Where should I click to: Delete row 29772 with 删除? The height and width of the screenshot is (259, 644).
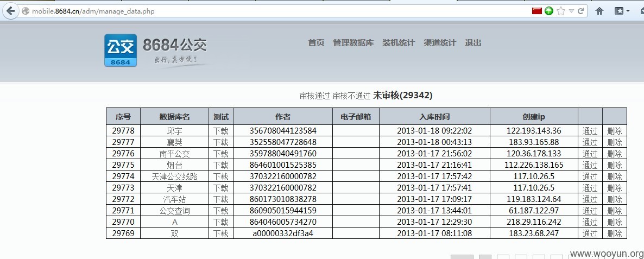pyautogui.click(x=615, y=199)
